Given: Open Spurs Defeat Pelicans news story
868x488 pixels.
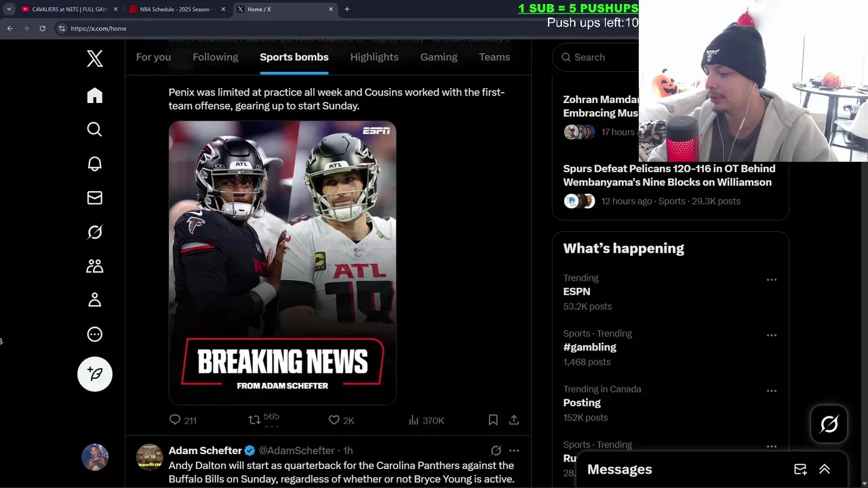Looking at the screenshot, I should tap(669, 175).
